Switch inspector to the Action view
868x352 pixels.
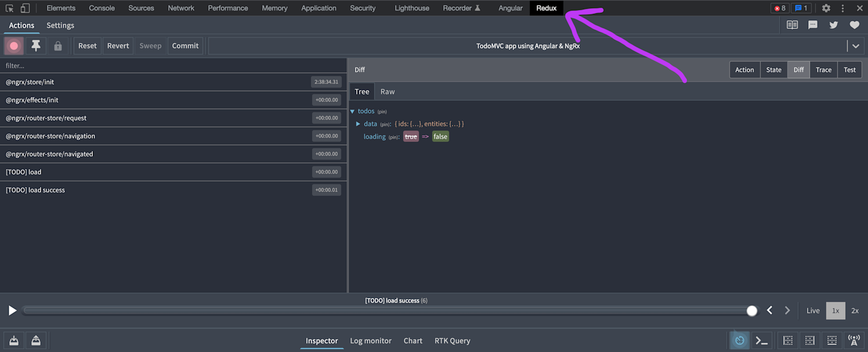click(744, 70)
